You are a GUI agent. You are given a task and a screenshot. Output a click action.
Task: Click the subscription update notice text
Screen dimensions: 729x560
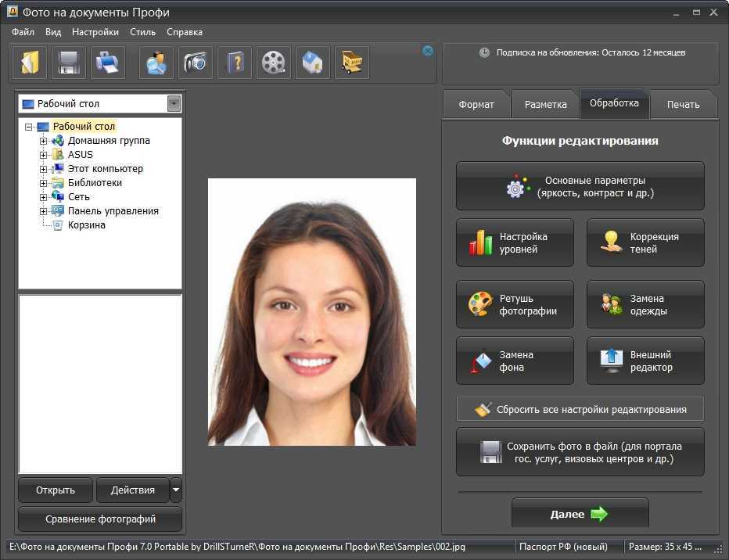pyautogui.click(x=591, y=52)
